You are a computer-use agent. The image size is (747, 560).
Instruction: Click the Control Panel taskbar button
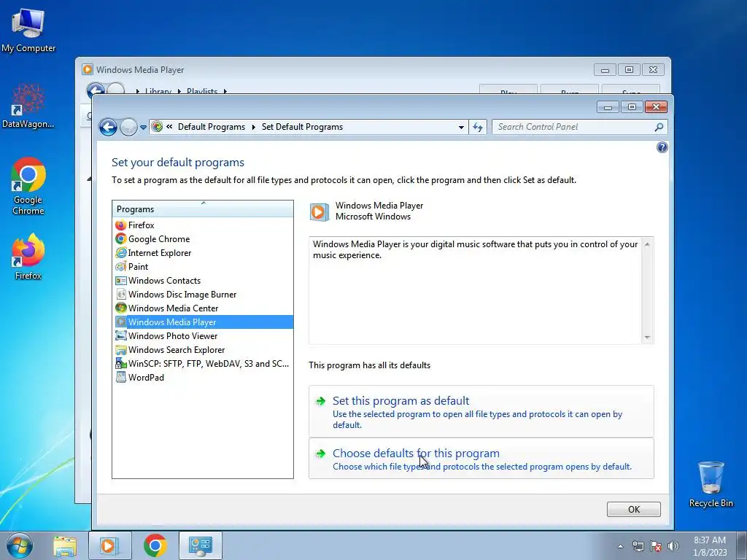(x=201, y=545)
